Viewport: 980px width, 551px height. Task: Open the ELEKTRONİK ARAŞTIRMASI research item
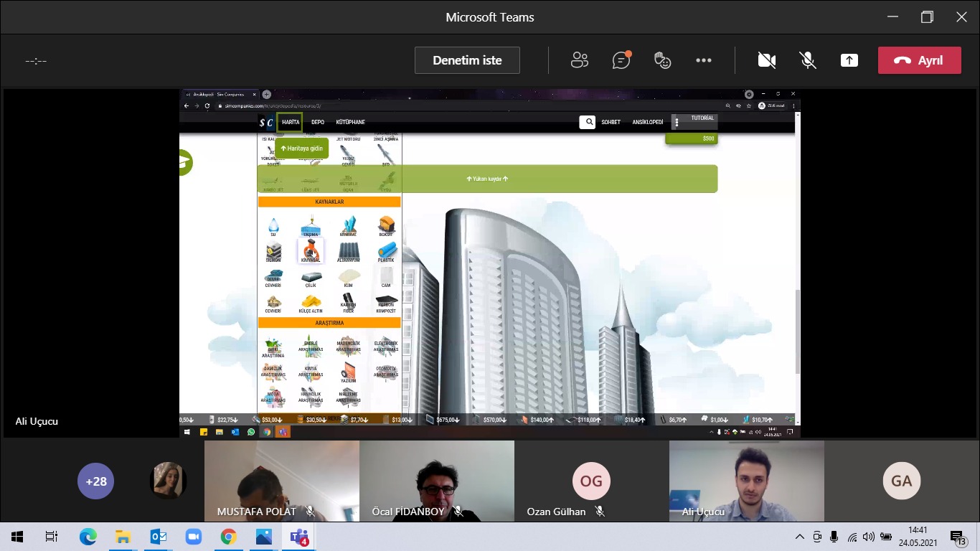pyautogui.click(x=386, y=346)
